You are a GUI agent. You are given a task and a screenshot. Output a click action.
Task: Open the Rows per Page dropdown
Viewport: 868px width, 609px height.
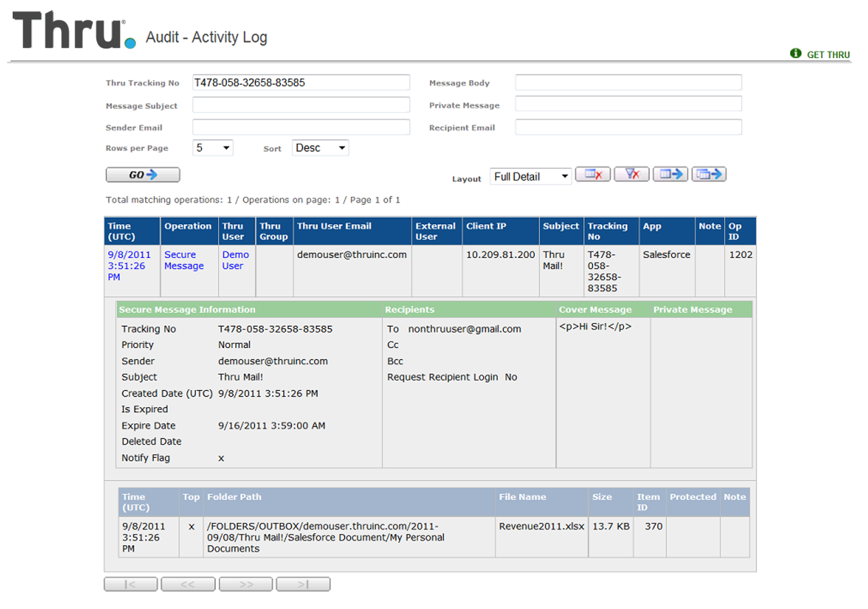pyautogui.click(x=213, y=148)
